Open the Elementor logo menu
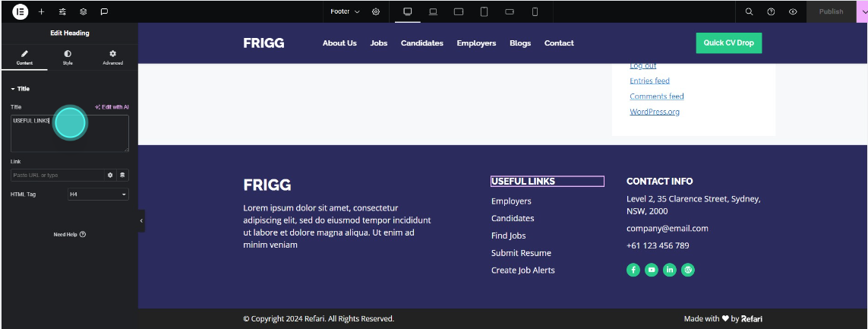Image resolution: width=868 pixels, height=329 pixels. (20, 11)
